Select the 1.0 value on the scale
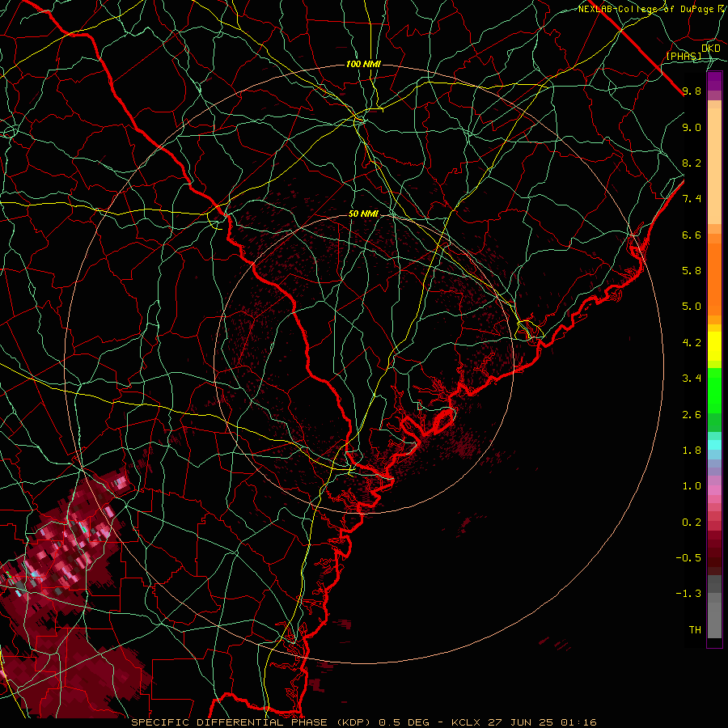This screenshot has width=728, height=728. (x=692, y=486)
